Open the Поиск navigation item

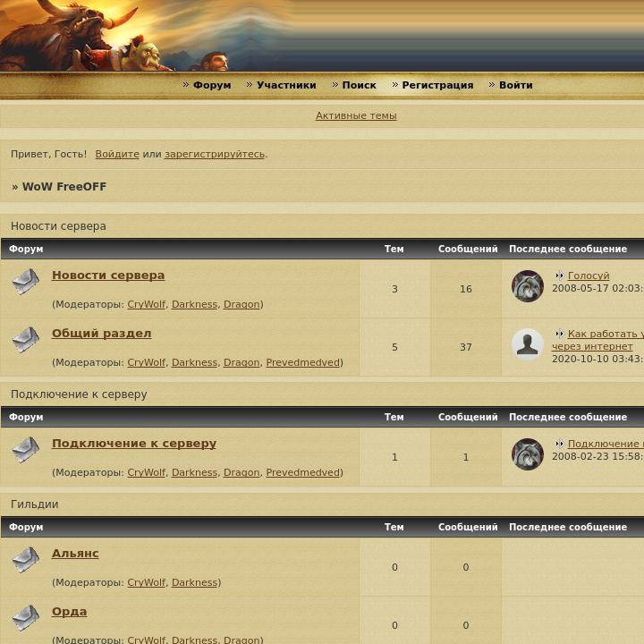pyautogui.click(x=359, y=85)
